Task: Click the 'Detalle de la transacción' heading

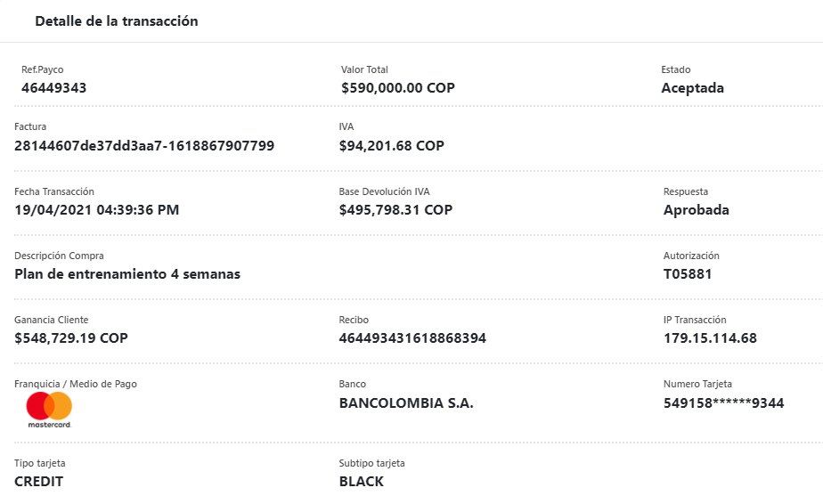Action: tap(117, 21)
